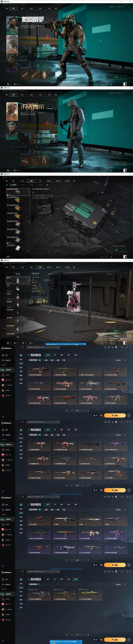Select the top item in the safe-box window list
Image resolution: width=133 pixels, height=644 pixels.
point(18,192)
